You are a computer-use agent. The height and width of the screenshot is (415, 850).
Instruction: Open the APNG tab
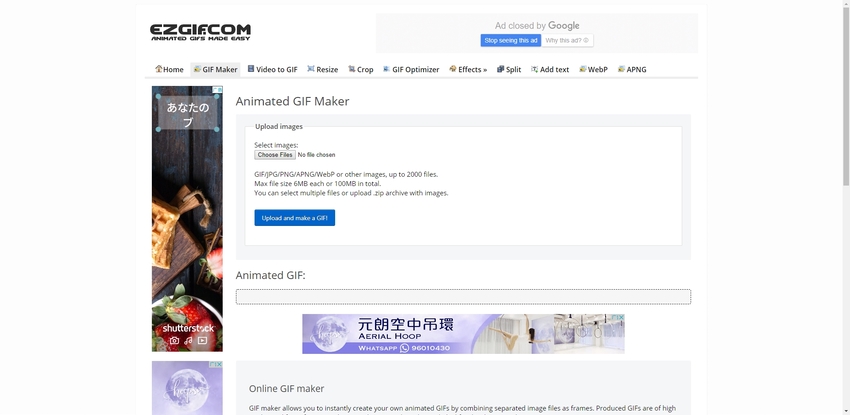[632, 69]
